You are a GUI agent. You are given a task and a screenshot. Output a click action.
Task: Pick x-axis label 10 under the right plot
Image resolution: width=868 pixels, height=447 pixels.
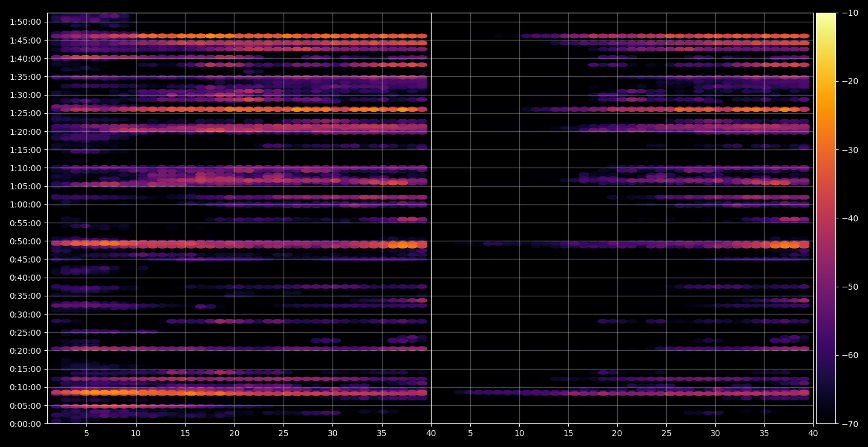coord(519,433)
